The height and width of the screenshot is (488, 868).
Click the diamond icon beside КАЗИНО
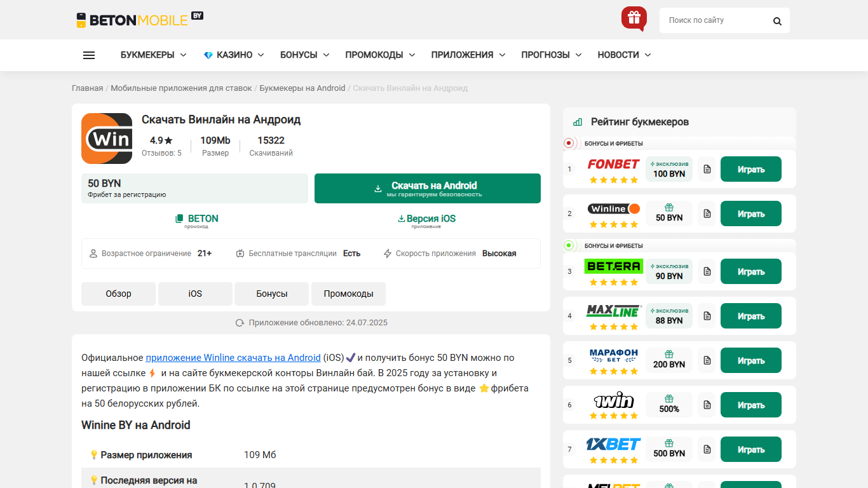[x=208, y=55]
